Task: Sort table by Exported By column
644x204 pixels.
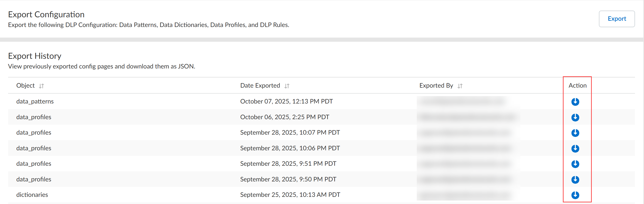Action: point(460,86)
